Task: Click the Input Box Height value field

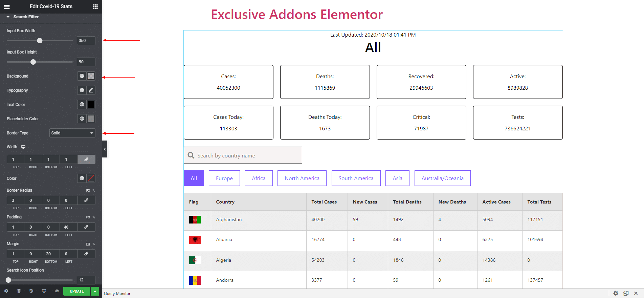Action: [x=86, y=62]
